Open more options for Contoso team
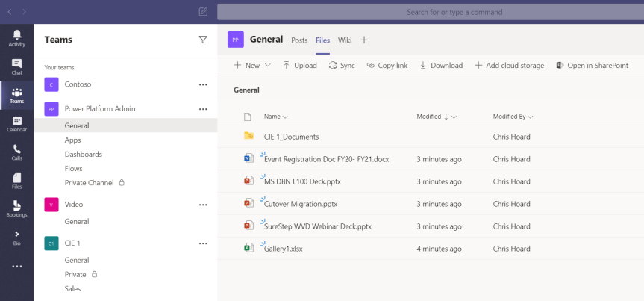 [x=203, y=84]
